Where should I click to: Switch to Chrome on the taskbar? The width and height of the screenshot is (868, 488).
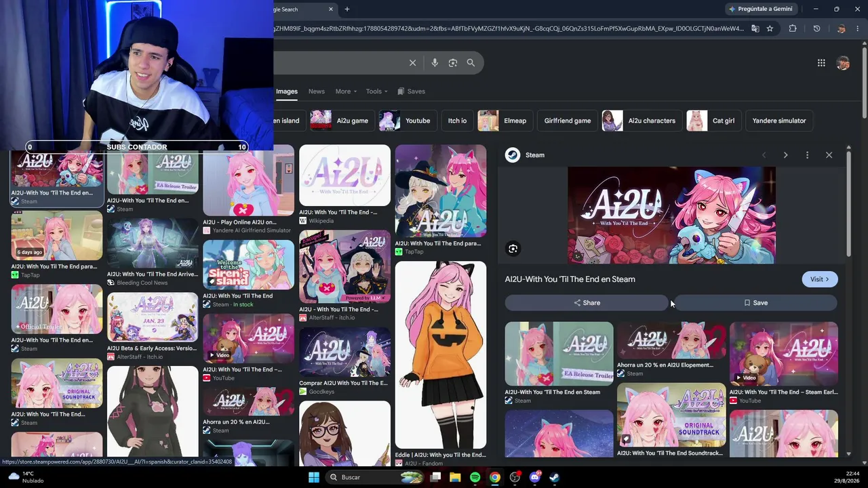click(495, 477)
